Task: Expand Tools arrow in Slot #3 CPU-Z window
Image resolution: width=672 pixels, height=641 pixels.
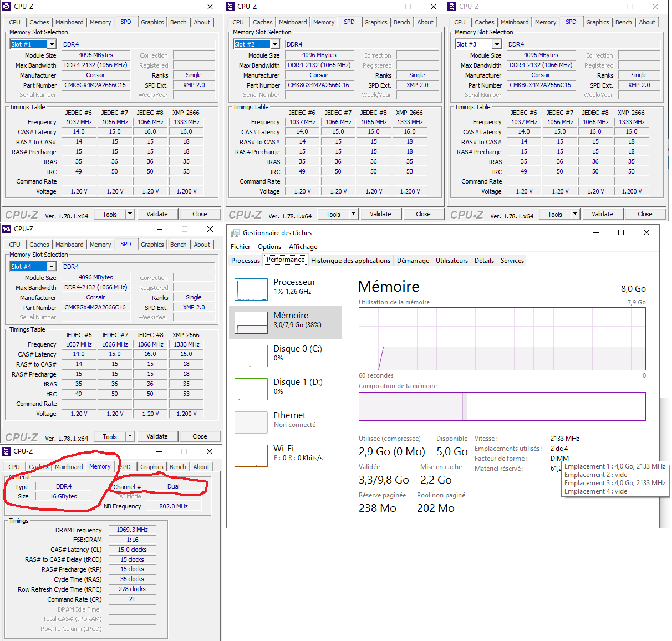Action: point(575,214)
